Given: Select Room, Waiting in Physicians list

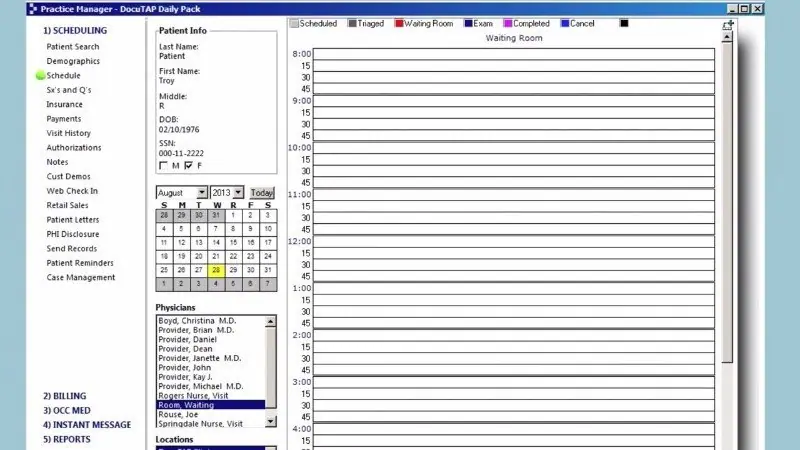Looking at the screenshot, I should coord(211,405).
